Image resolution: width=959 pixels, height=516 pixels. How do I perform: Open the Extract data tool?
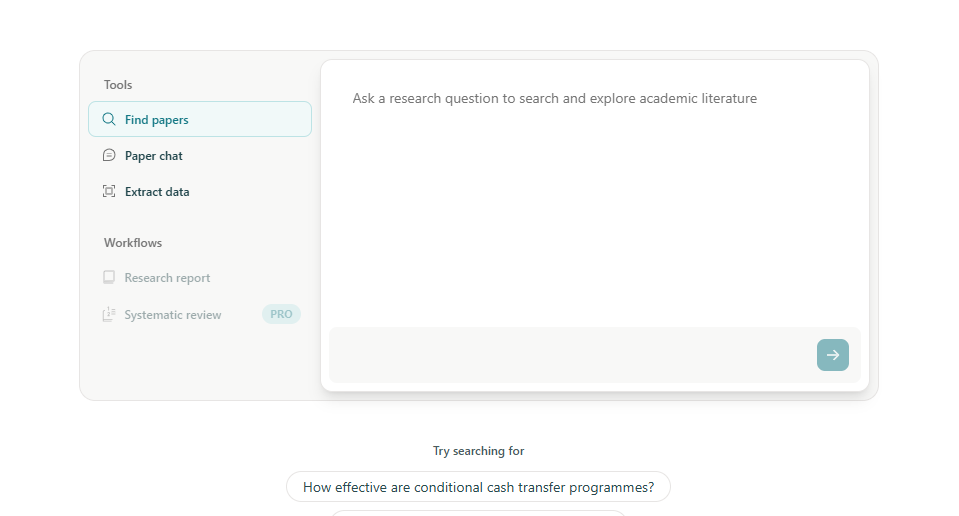click(x=157, y=192)
